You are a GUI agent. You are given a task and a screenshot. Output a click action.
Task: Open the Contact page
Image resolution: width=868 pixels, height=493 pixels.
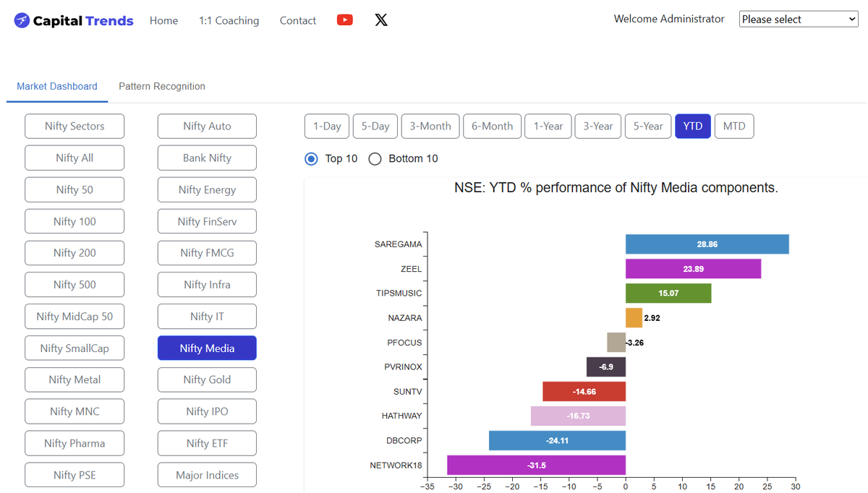[298, 21]
